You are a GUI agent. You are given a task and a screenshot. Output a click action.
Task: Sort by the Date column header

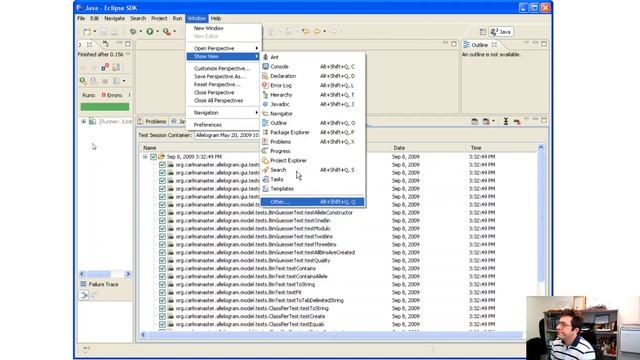coord(428,148)
